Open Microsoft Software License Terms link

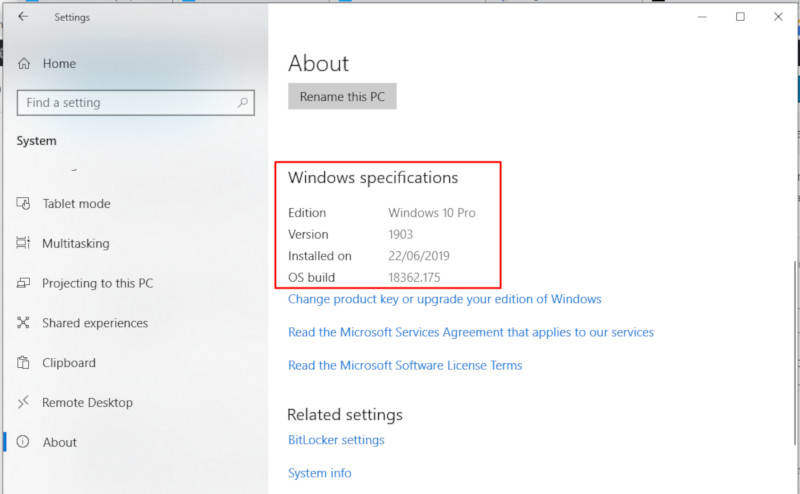tap(405, 365)
